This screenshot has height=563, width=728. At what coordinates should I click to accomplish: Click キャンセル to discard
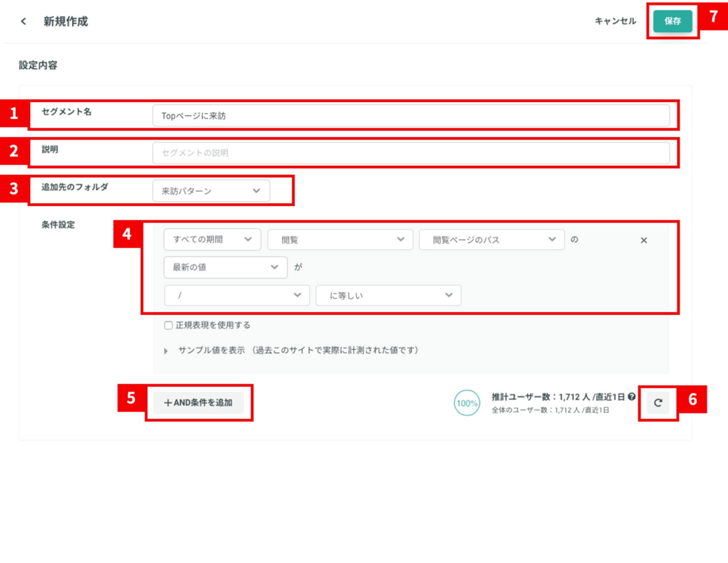(616, 21)
